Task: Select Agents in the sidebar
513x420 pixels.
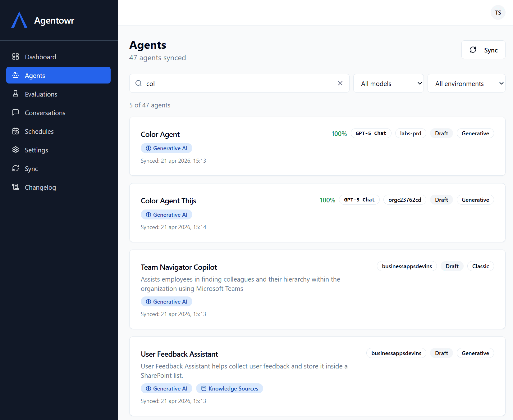Action: point(58,75)
